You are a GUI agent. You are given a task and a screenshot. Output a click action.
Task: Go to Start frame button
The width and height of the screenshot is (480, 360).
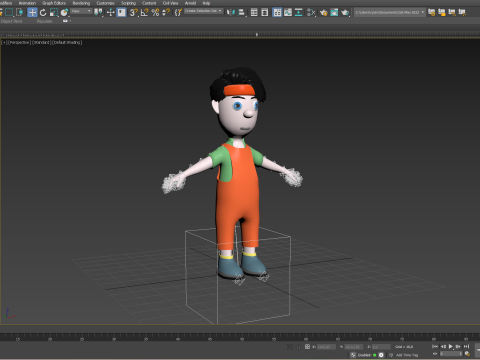pos(435,346)
